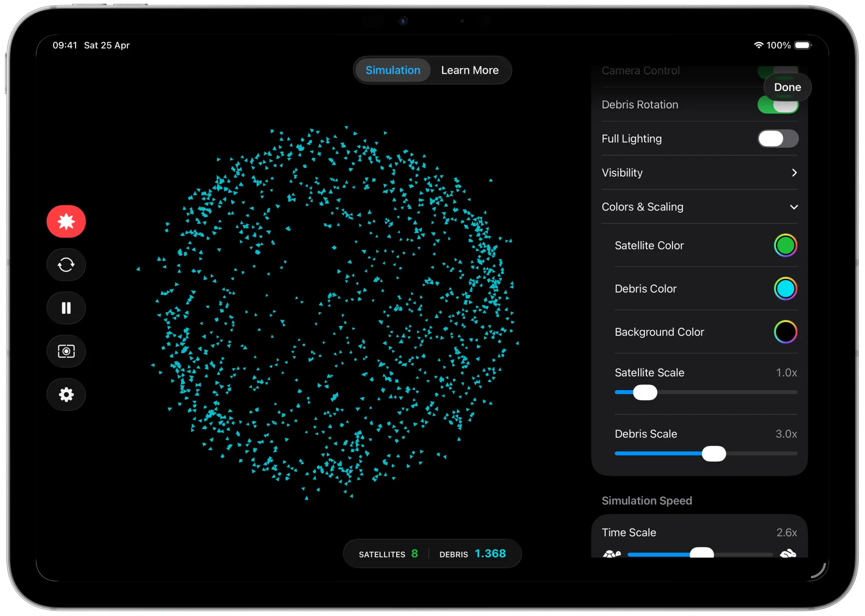Take a screenshot with camera capture icon
Screen dimensions: 865x616
[66, 351]
